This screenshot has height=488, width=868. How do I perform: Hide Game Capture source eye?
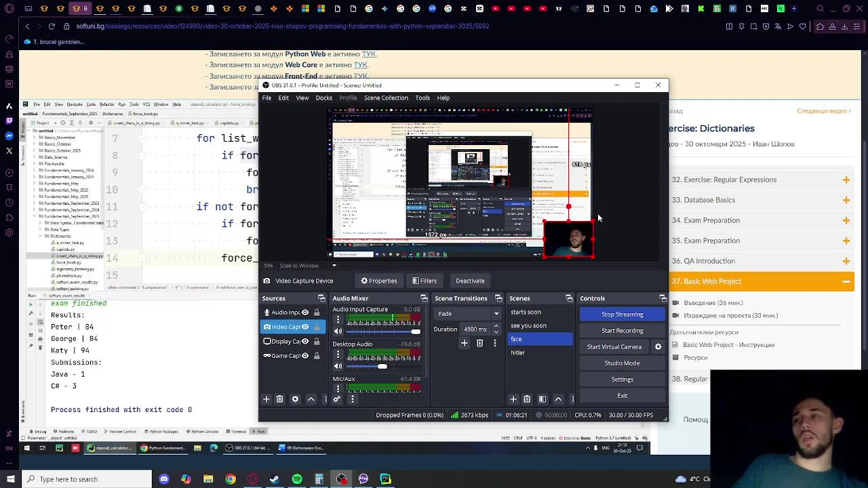click(305, 356)
